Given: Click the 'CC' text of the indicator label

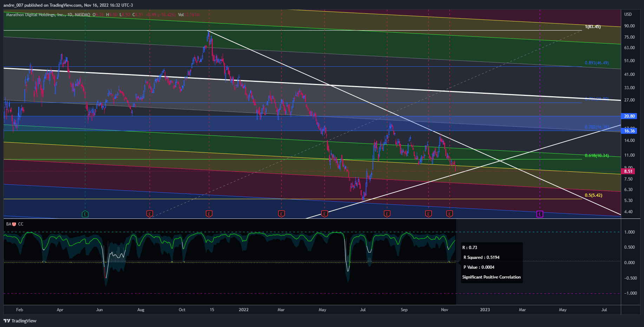Looking at the screenshot, I should click(21, 224).
